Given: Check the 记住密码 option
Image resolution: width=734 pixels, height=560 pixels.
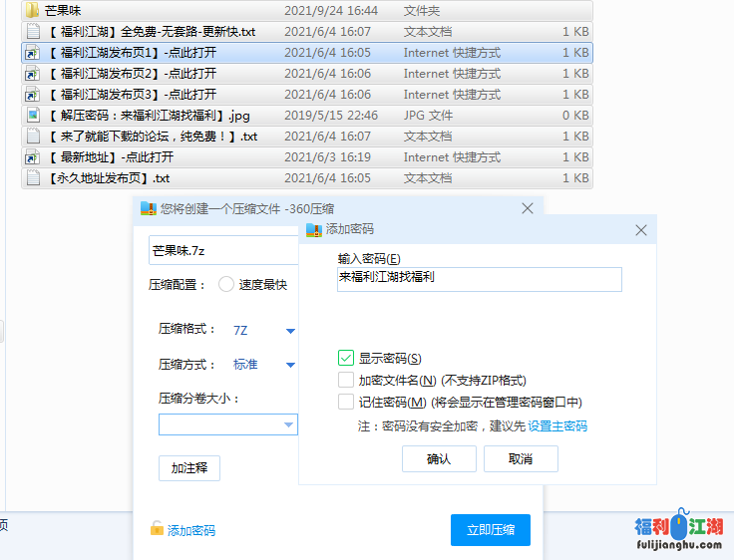Looking at the screenshot, I should tap(346, 402).
